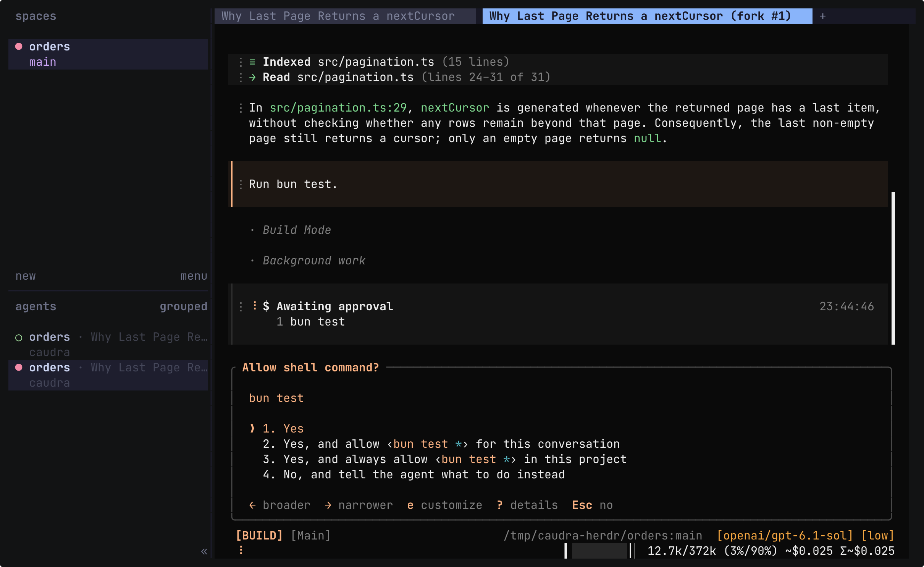Click the pink status dot beside orders space
The image size is (924, 567).
point(19,47)
